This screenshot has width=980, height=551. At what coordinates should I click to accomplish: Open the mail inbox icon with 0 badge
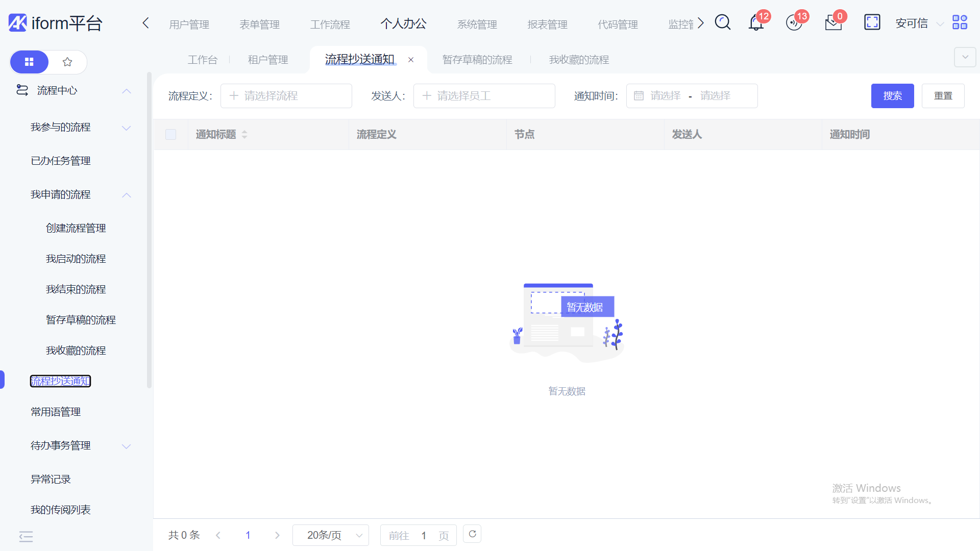(833, 23)
